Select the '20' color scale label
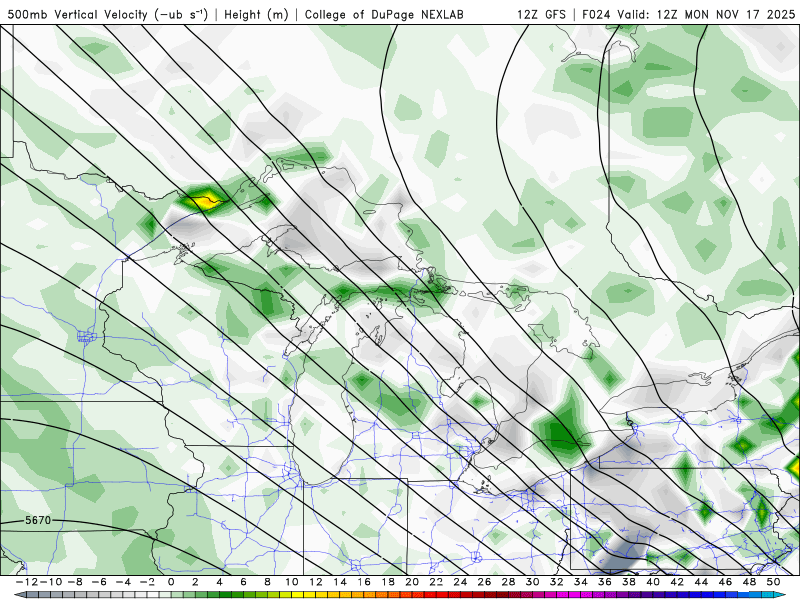This screenshot has height=600, width=800. (x=412, y=582)
